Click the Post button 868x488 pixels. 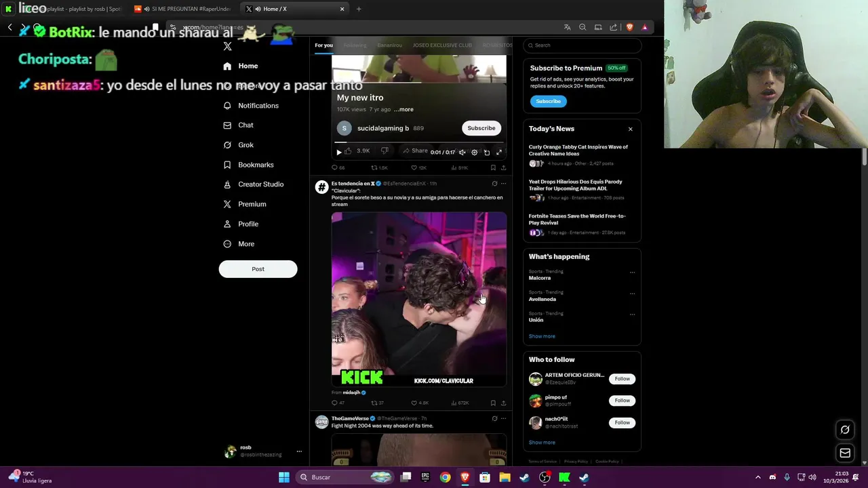(x=258, y=269)
